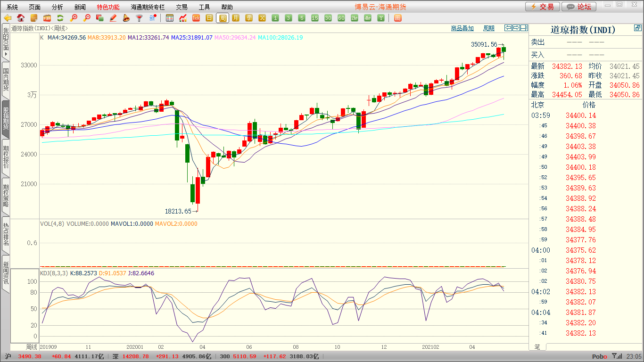Click the 交易 lightning button
Viewport: 644px width, 362px height.
click(x=543, y=7)
